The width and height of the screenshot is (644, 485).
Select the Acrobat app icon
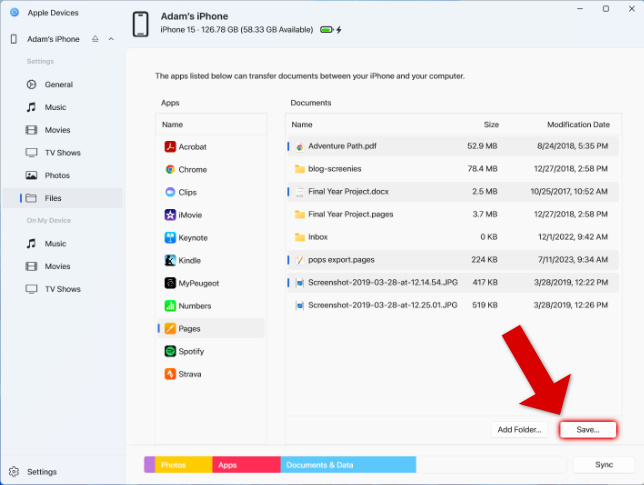click(x=170, y=147)
